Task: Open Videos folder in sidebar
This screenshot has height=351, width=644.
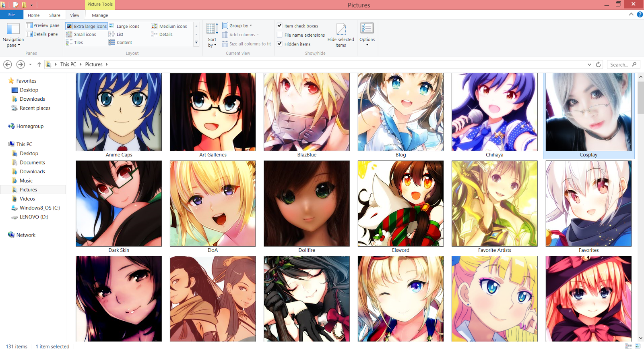Action: [x=23, y=199]
